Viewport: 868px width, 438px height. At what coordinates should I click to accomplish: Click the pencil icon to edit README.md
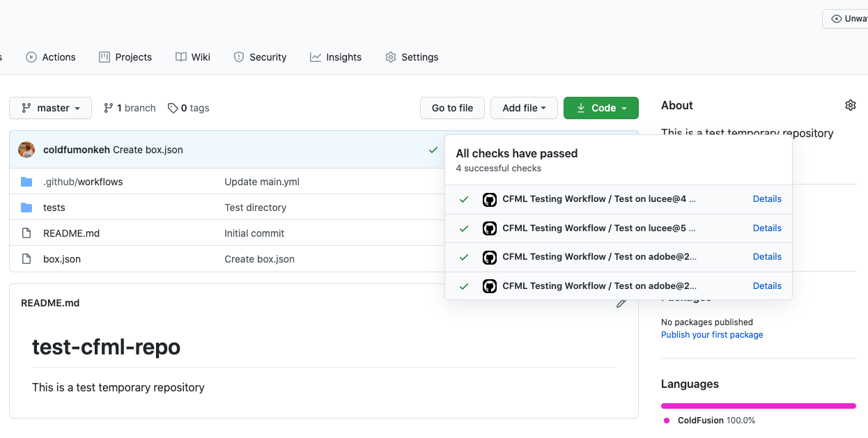point(621,302)
